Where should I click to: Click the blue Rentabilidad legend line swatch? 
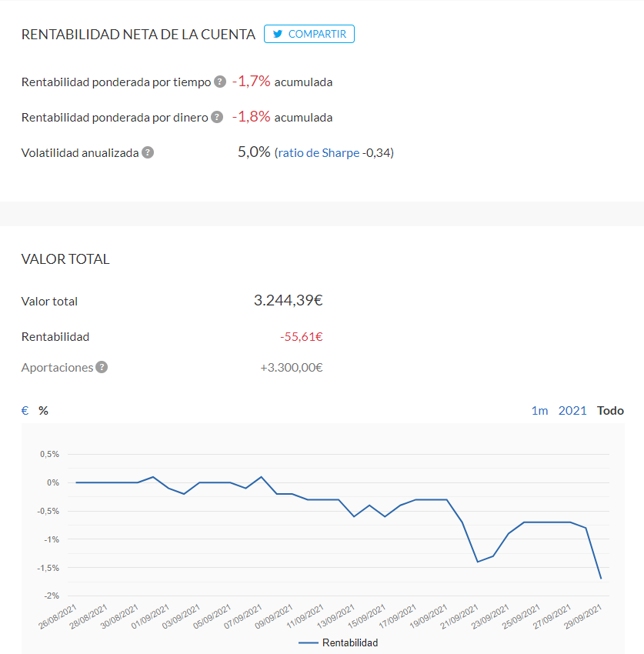click(309, 643)
